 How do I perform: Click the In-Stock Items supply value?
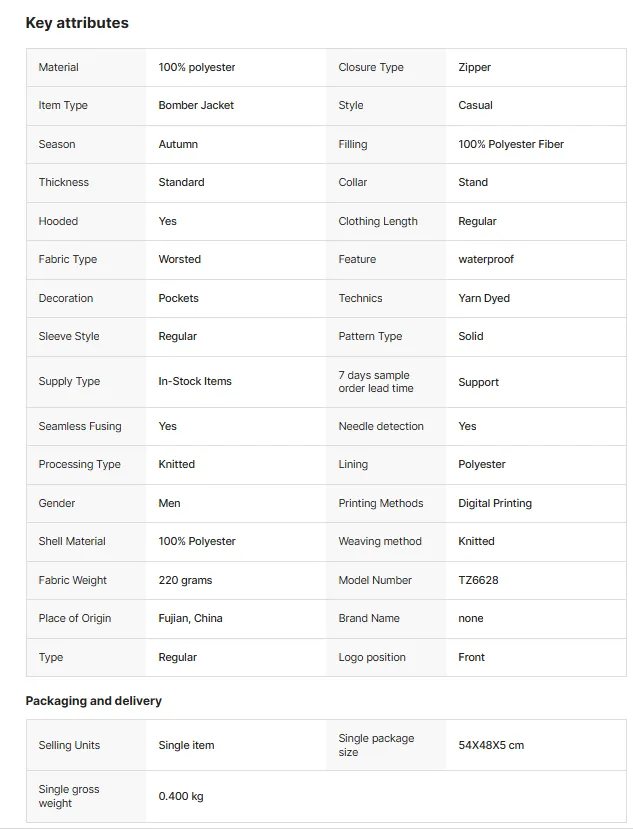click(195, 381)
